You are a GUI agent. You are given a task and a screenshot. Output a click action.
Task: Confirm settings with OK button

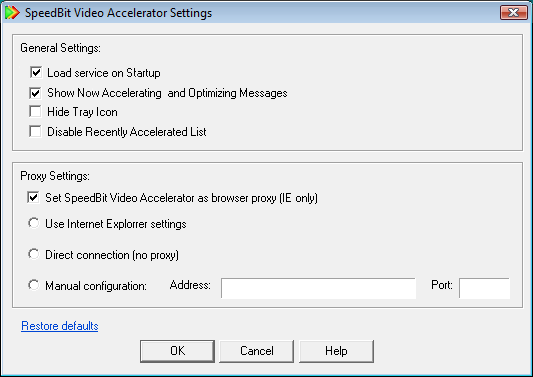[177, 351]
